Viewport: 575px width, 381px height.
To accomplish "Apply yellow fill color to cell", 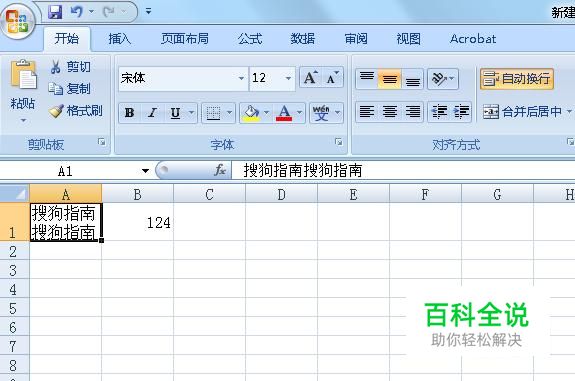I will [x=251, y=113].
